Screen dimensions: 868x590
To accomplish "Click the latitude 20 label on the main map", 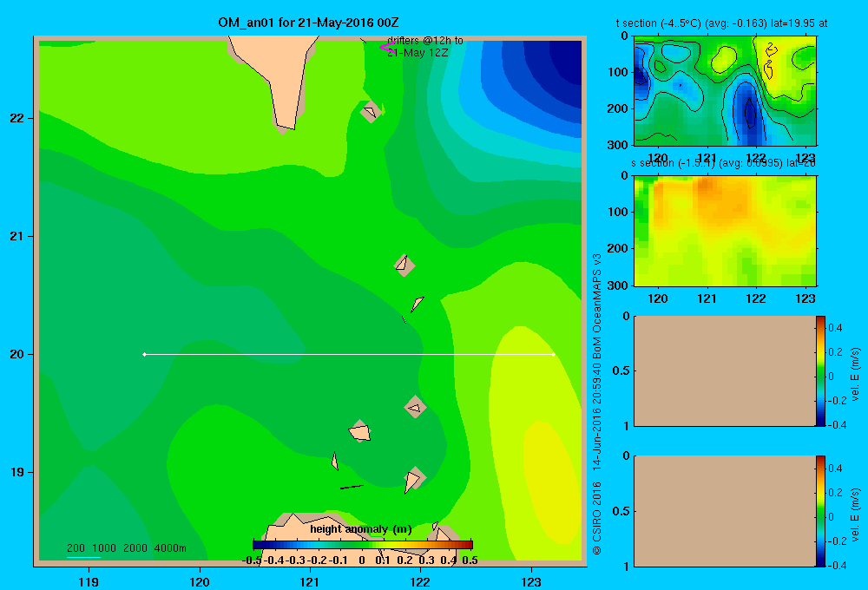I will coord(16,354).
